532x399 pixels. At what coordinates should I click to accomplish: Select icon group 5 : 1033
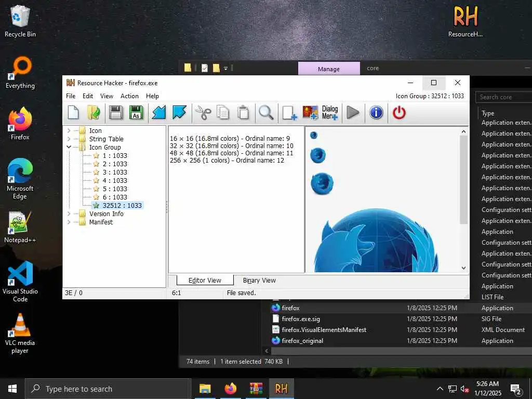point(115,189)
